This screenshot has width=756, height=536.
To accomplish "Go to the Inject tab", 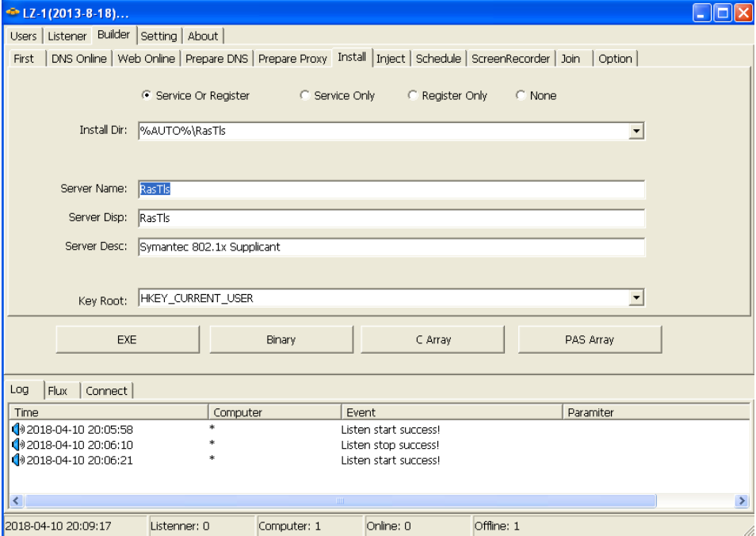I will (391, 59).
